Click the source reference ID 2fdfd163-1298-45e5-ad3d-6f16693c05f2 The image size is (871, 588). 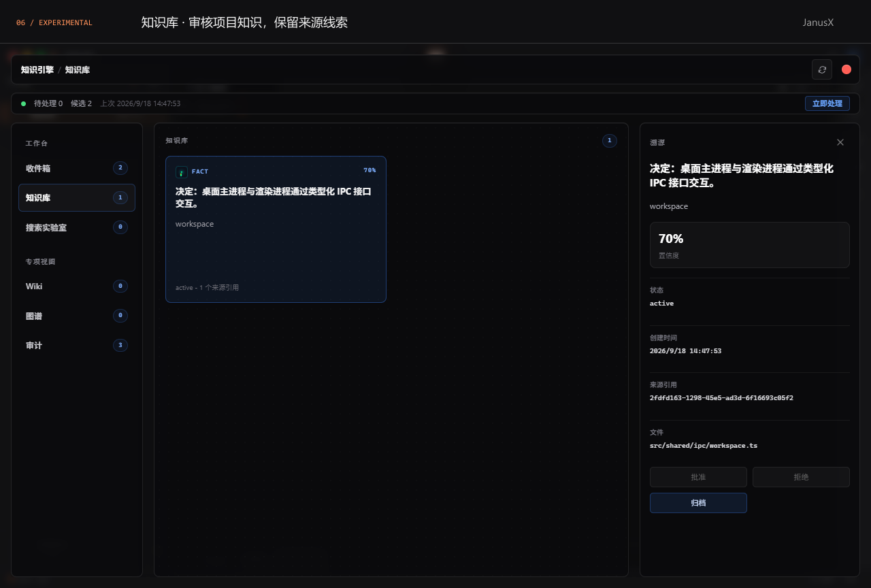pos(721,398)
